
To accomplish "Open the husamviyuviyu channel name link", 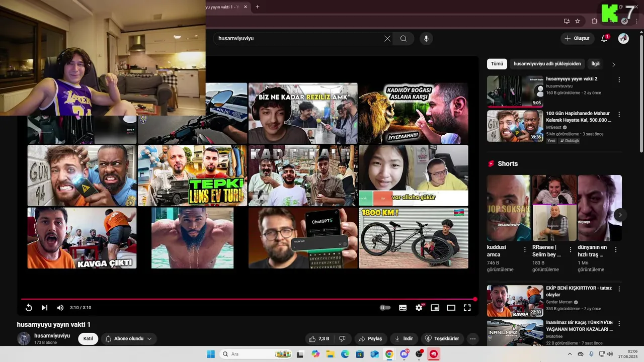I will 52,335.
